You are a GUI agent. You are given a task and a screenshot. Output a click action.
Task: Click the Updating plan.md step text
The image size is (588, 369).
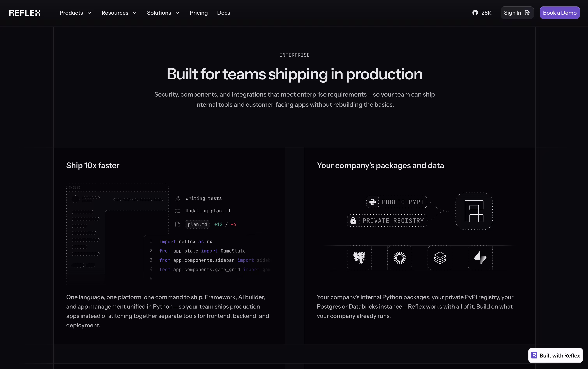point(208,211)
